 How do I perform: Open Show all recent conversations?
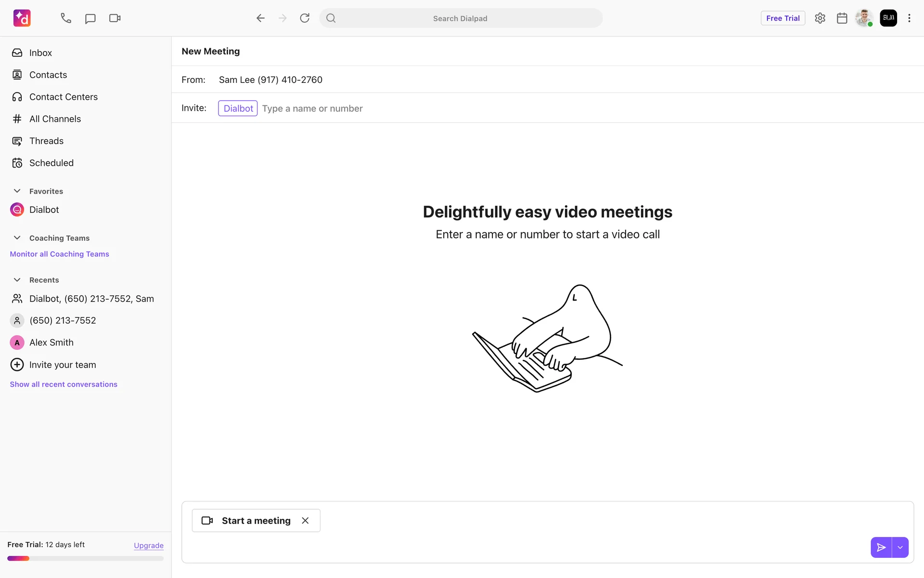(64, 384)
